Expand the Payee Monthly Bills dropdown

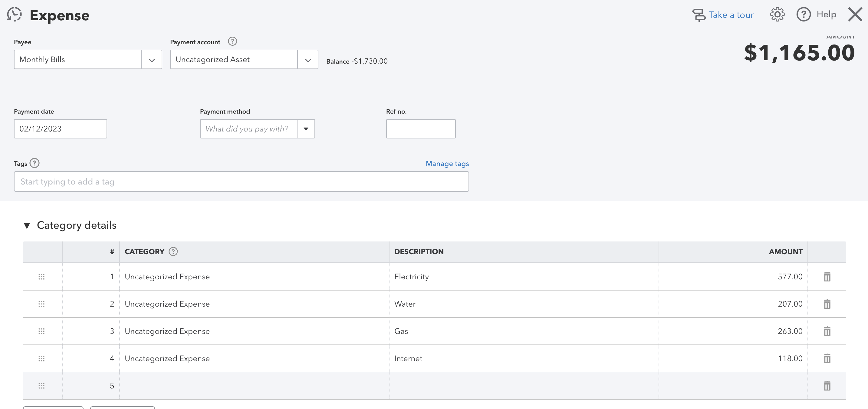coord(152,60)
